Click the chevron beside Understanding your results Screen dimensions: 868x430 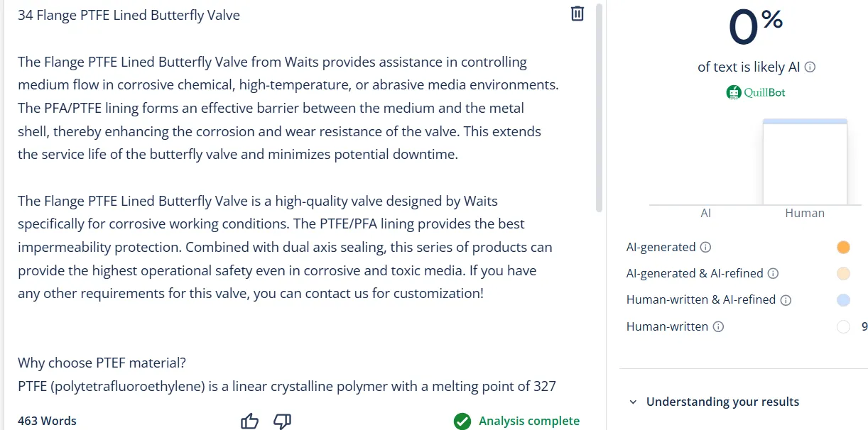[633, 402]
